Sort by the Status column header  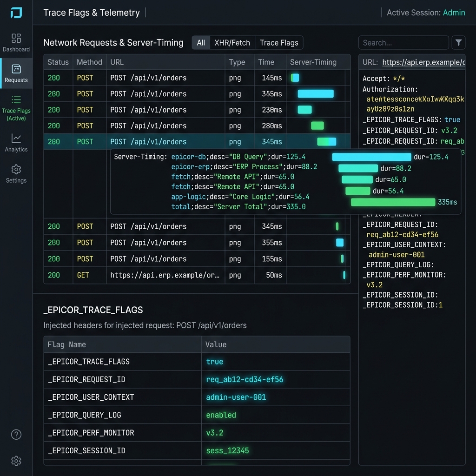point(58,62)
